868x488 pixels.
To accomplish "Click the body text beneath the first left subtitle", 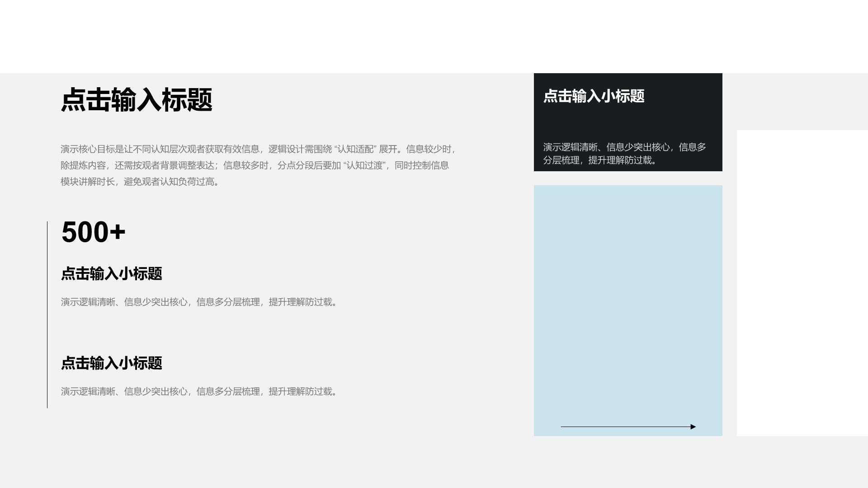I will pyautogui.click(x=199, y=302).
